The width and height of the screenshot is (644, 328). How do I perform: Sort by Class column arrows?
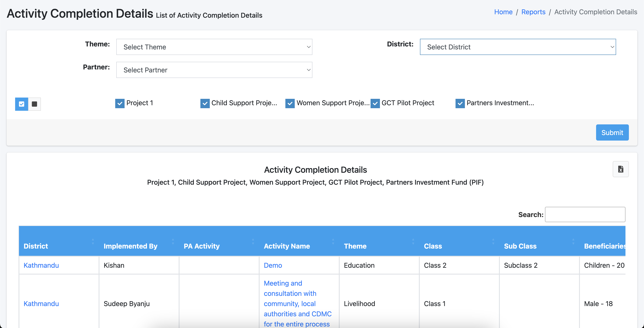(493, 241)
